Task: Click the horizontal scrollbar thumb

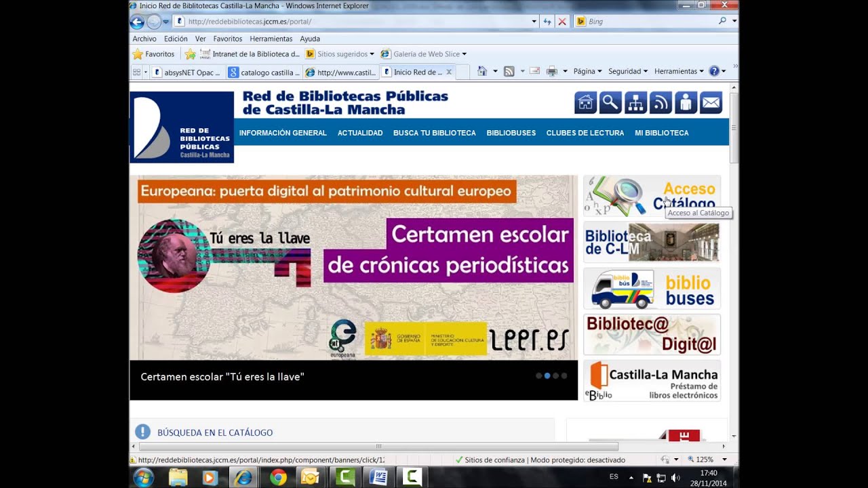Action: [x=378, y=447]
